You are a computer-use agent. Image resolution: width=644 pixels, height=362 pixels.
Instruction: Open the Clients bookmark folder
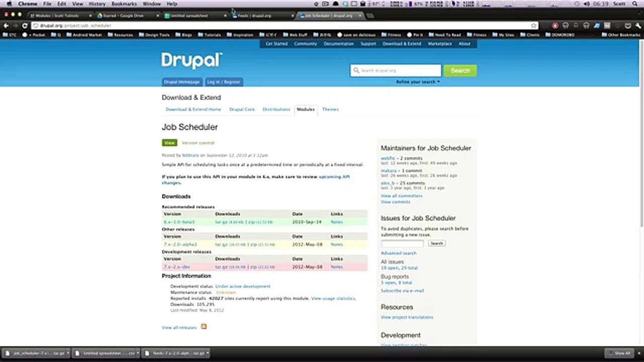coord(529,35)
